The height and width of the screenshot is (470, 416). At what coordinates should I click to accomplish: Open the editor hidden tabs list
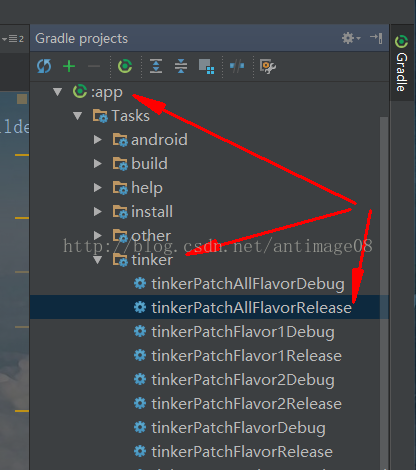[13, 39]
